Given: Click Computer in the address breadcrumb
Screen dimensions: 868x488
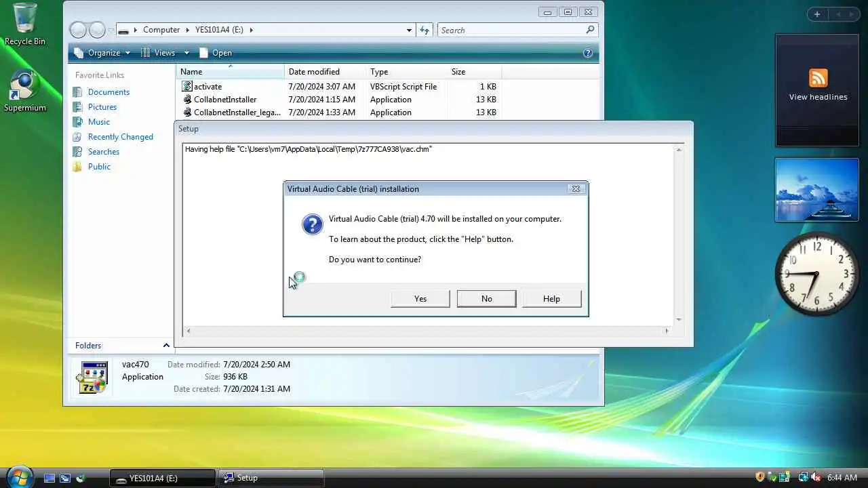Looking at the screenshot, I should point(161,30).
